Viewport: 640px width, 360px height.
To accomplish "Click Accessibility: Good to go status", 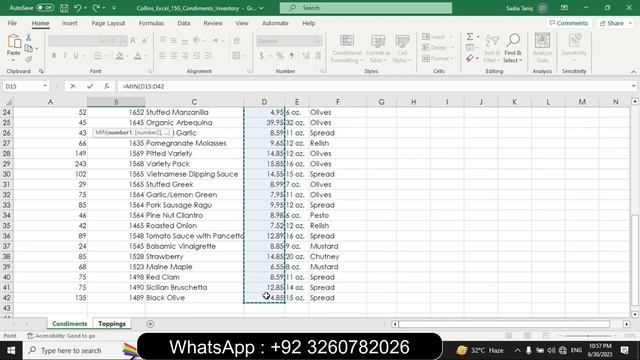I will [x=61, y=336].
